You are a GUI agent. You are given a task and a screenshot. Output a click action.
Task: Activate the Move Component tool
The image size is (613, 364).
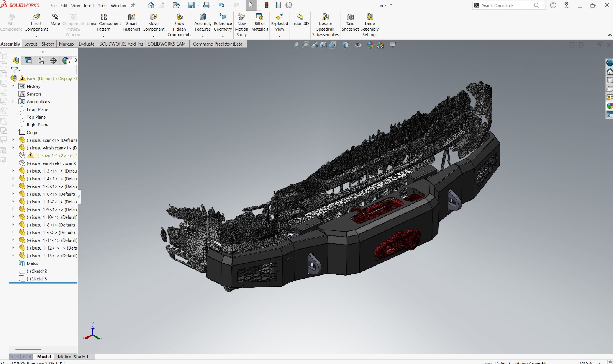tap(153, 23)
